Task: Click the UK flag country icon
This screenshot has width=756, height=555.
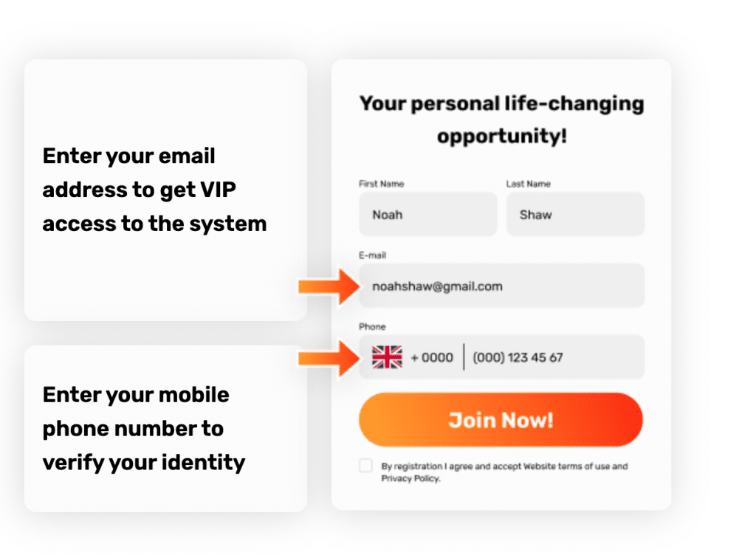Action: 387,357
